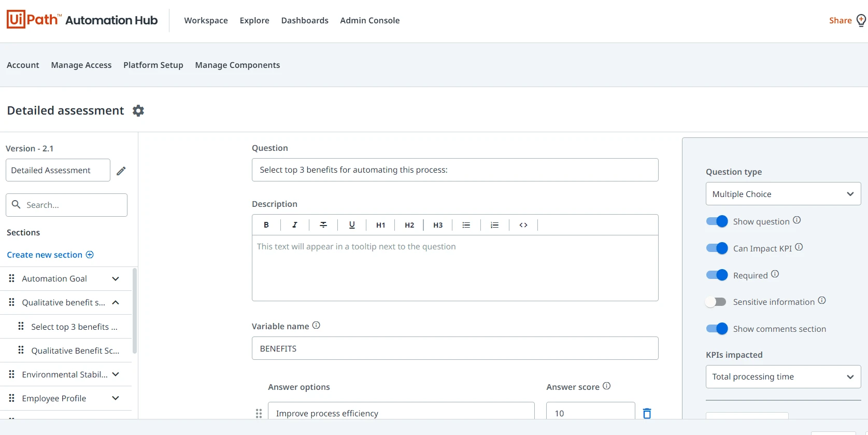
Task: Toggle the Show question switch
Action: 717,221
